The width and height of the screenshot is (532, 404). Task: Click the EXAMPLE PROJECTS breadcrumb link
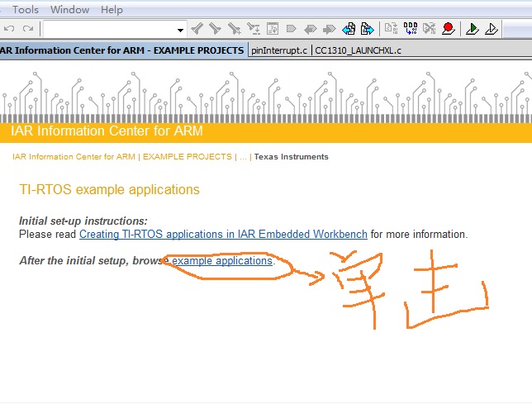click(188, 157)
